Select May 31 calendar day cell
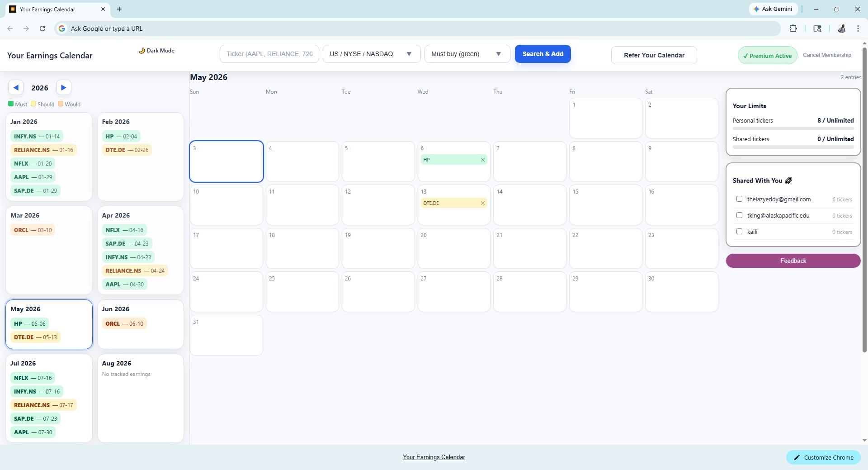This screenshot has width=868, height=470. pyautogui.click(x=226, y=335)
